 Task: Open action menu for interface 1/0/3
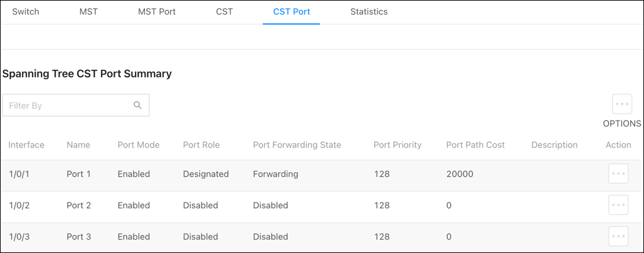[618, 236]
